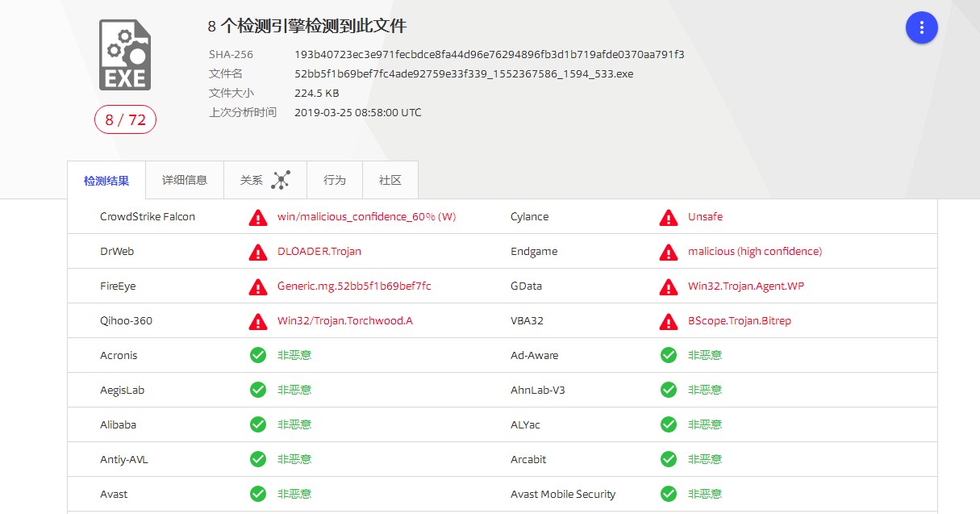980x514 pixels.
Task: Open the 关系 tab
Action: [x=252, y=180]
